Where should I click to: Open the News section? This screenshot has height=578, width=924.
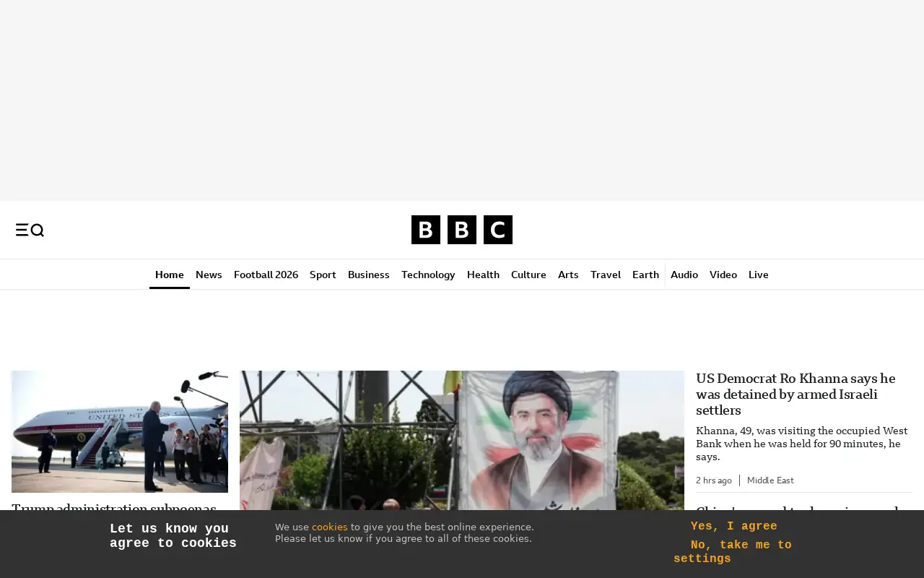pyautogui.click(x=209, y=275)
